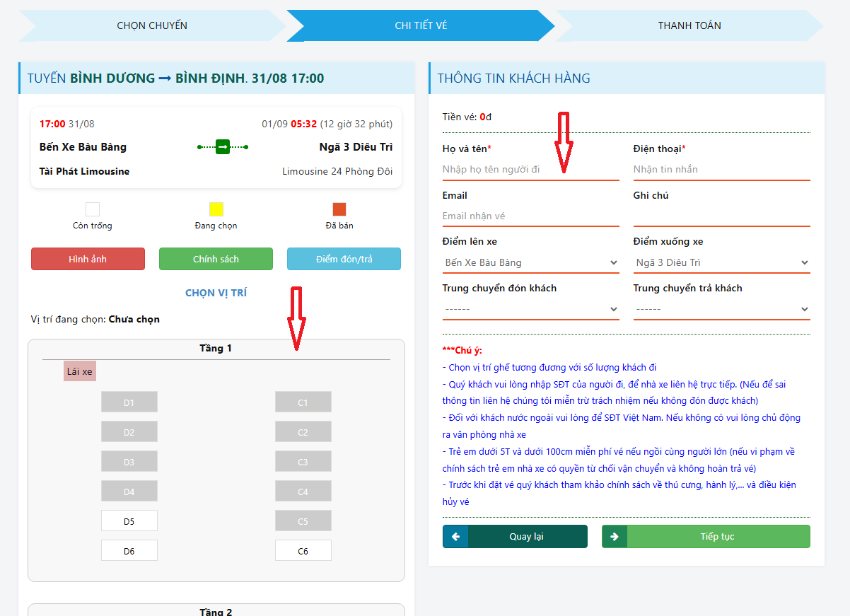The height and width of the screenshot is (616, 850).
Task: Click the orange Đã bán legend swatch
Action: coord(339,209)
